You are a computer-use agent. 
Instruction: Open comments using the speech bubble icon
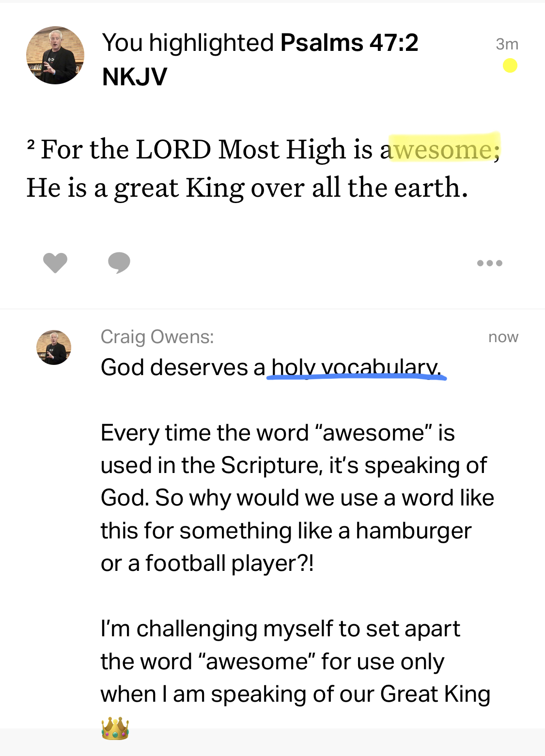coord(119,263)
